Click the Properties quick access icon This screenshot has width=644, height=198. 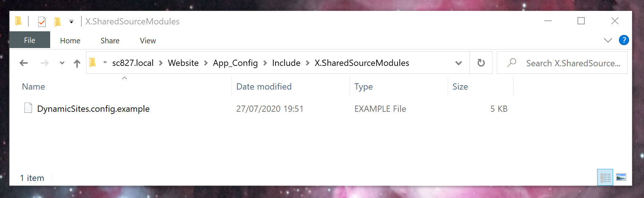pos(42,22)
